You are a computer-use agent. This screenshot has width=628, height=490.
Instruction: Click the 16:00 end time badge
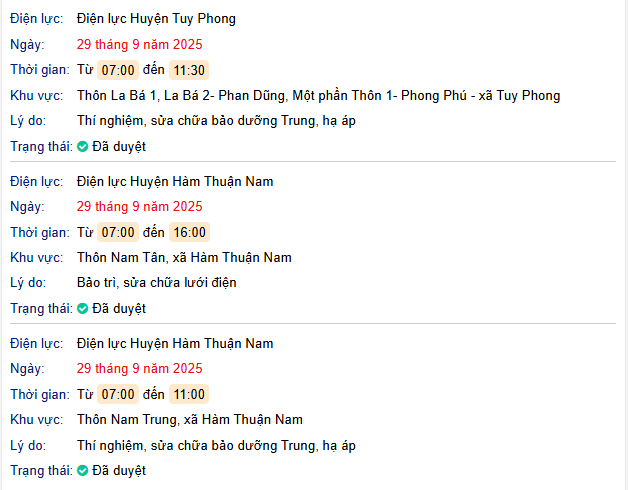click(x=189, y=232)
